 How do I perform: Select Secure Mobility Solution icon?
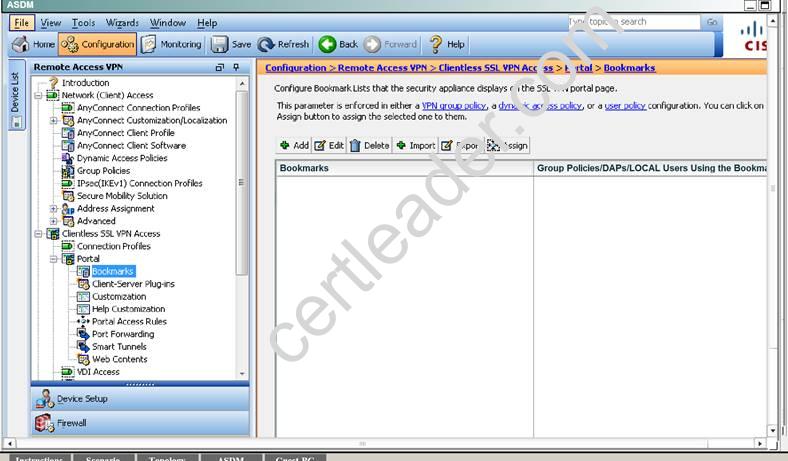click(x=67, y=196)
